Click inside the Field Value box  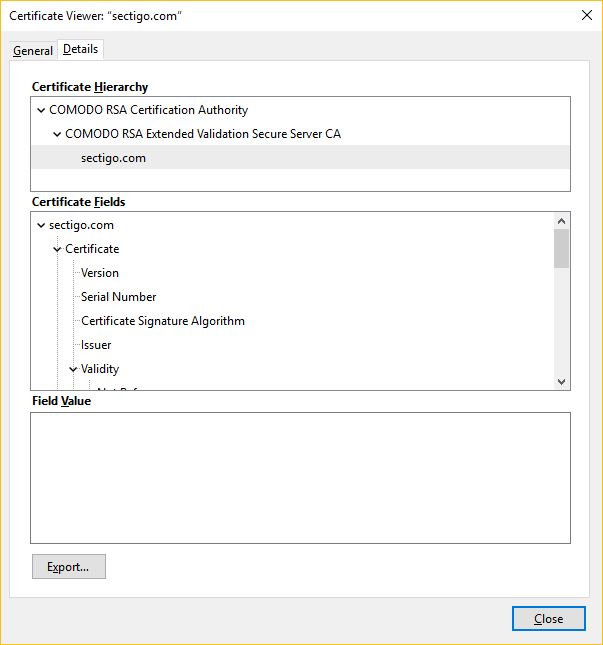pyautogui.click(x=300, y=478)
